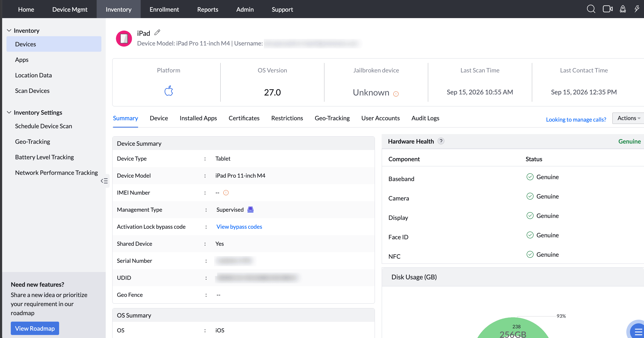Switch to the Device tab

(159, 118)
